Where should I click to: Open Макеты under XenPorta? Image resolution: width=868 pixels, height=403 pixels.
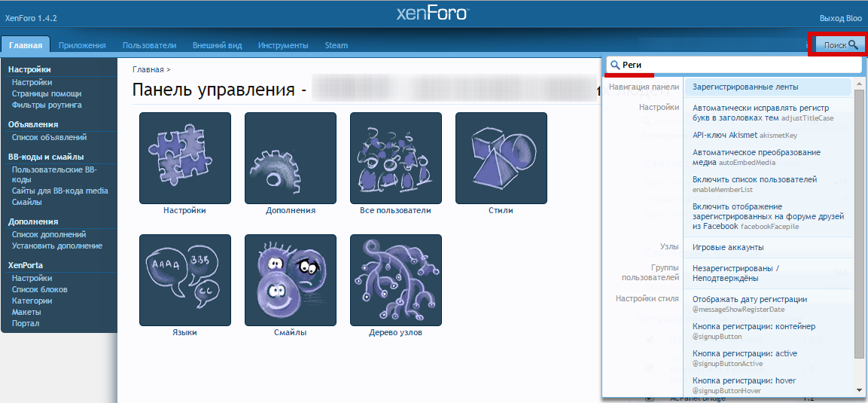click(26, 312)
